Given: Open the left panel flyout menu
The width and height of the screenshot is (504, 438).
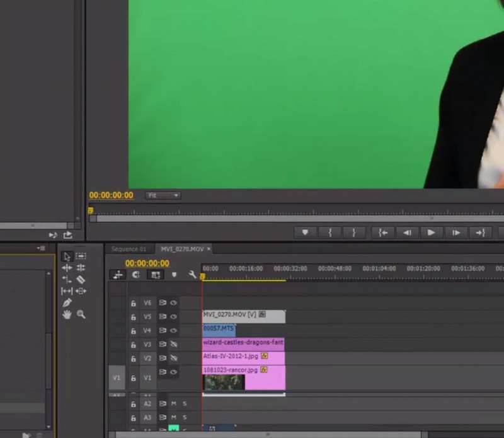Looking at the screenshot, I should click(x=42, y=248).
